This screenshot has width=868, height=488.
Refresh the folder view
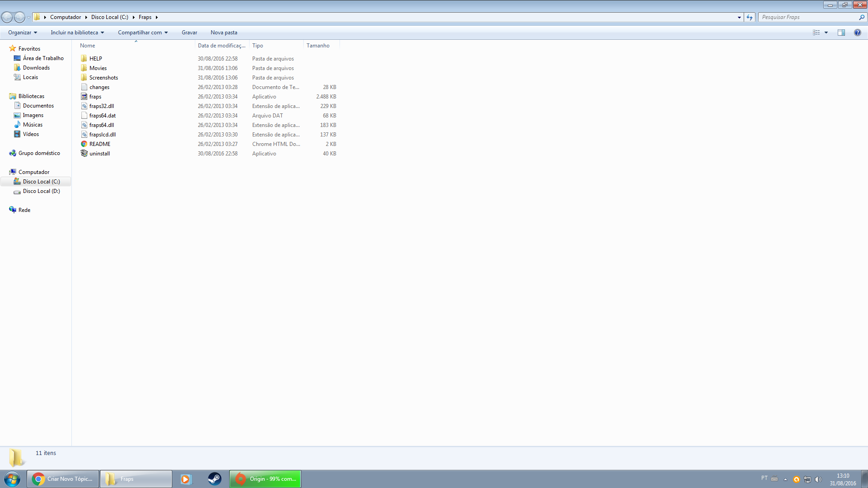(750, 17)
